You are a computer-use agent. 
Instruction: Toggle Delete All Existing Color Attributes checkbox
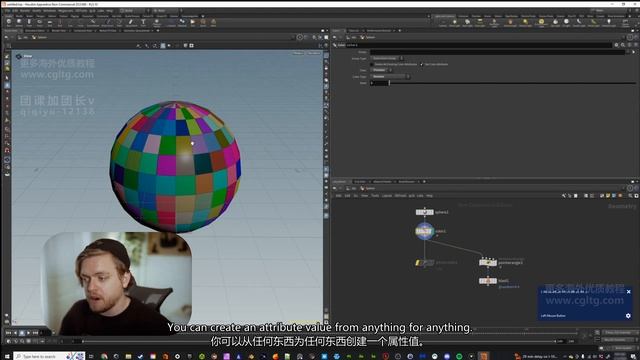[x=372, y=64]
